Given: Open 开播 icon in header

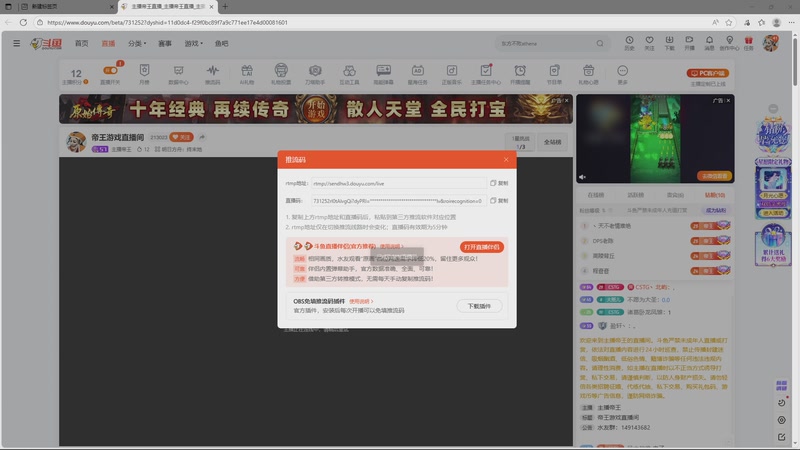Looking at the screenshot, I should [x=689, y=43].
